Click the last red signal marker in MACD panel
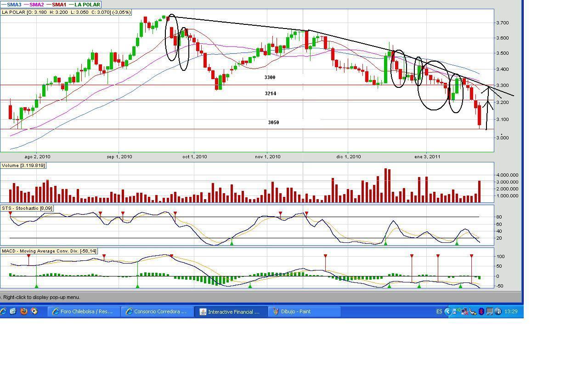588x368 pixels. point(471,256)
